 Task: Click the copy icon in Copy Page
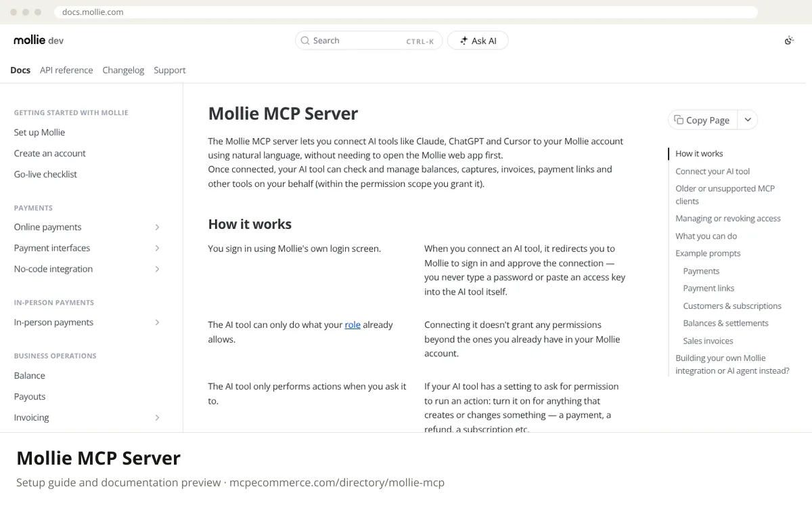pyautogui.click(x=679, y=120)
